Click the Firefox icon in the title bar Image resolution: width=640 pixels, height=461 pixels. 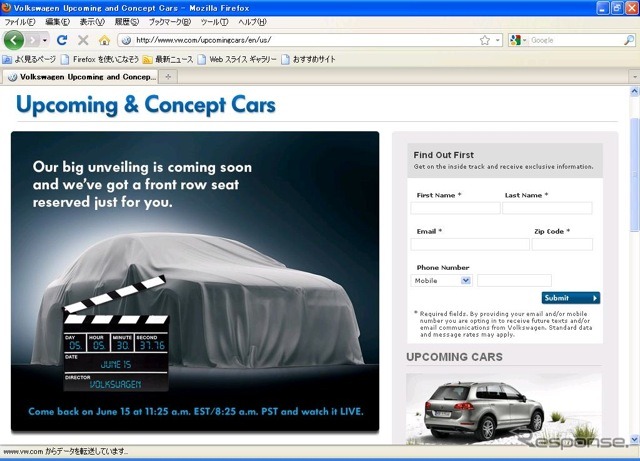click(6, 7)
